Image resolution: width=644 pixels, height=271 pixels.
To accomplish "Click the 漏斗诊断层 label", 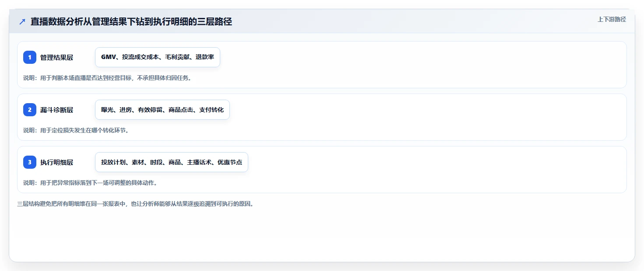I will click(x=56, y=110).
